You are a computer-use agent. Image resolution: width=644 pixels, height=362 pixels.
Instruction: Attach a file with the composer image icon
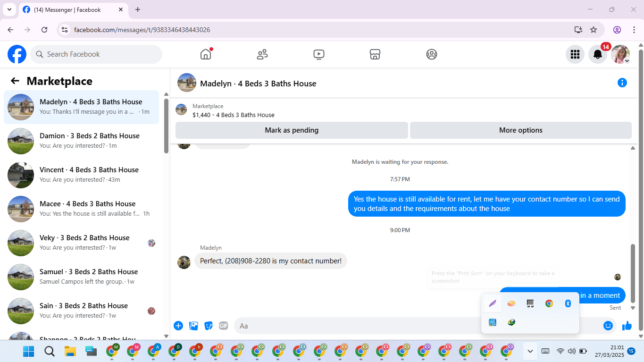pos(193,325)
